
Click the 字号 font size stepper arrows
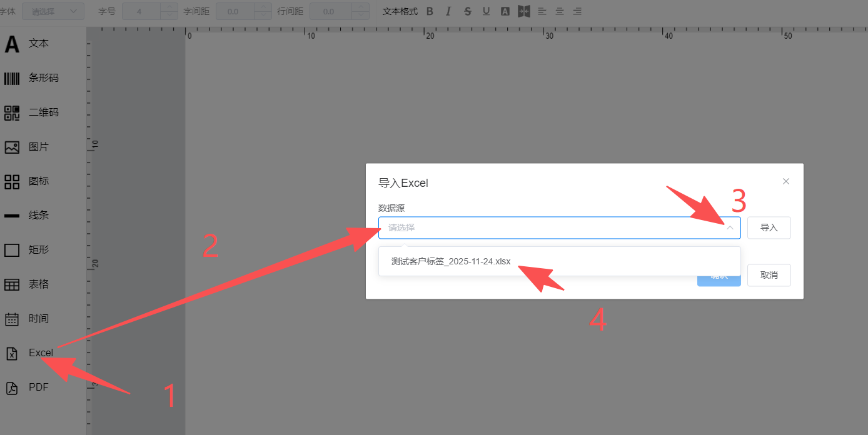[169, 11]
